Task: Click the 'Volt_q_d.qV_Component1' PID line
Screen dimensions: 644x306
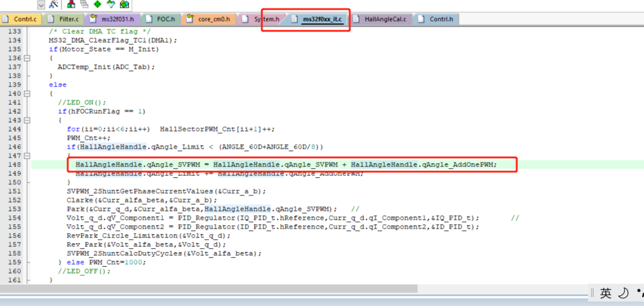Action: click(x=273, y=218)
